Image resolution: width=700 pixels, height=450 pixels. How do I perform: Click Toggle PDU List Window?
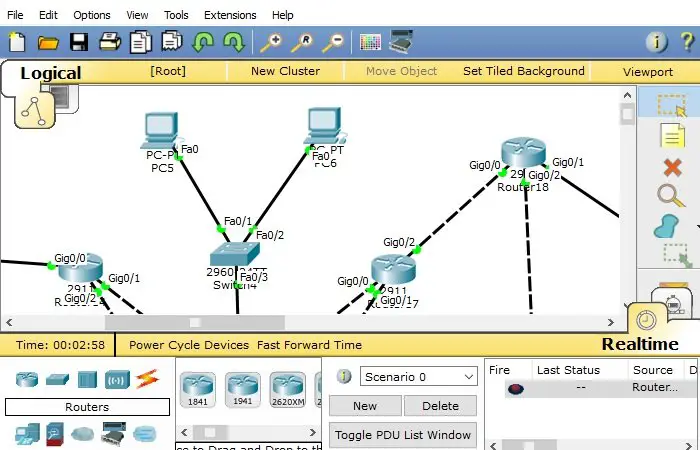pos(403,435)
